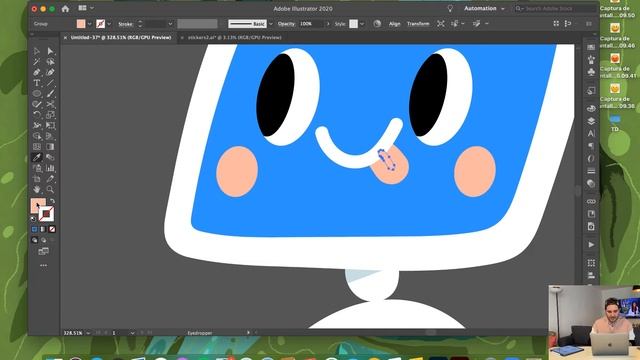Select the Direct Selection tool
This screenshot has width=640, height=360.
pyautogui.click(x=50, y=51)
